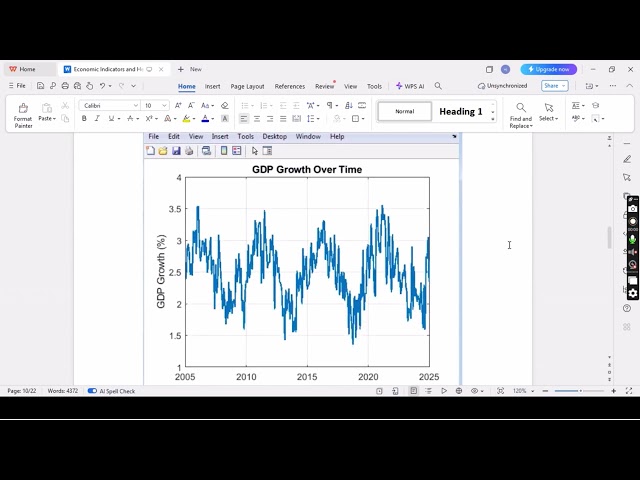The height and width of the screenshot is (480, 640).
Task: Click the vertical document scrollbar thumb
Action: 609,237
